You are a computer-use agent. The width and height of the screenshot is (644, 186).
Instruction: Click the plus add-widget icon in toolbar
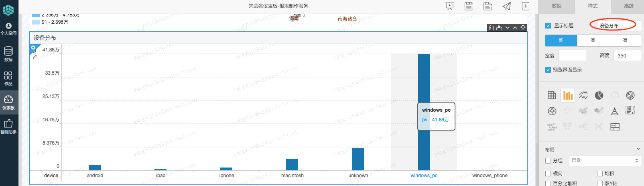(x=526, y=6)
